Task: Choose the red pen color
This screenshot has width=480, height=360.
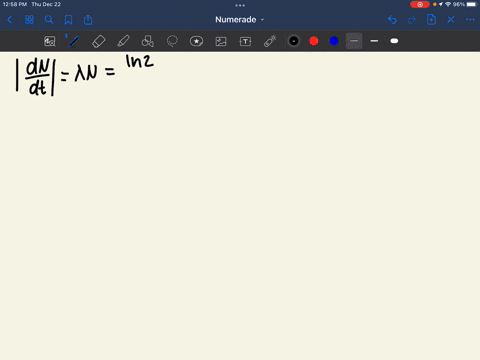Action: [x=314, y=41]
